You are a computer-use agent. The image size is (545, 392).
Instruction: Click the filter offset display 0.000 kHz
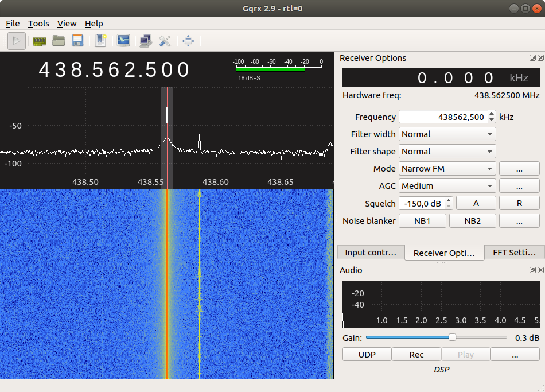point(441,77)
